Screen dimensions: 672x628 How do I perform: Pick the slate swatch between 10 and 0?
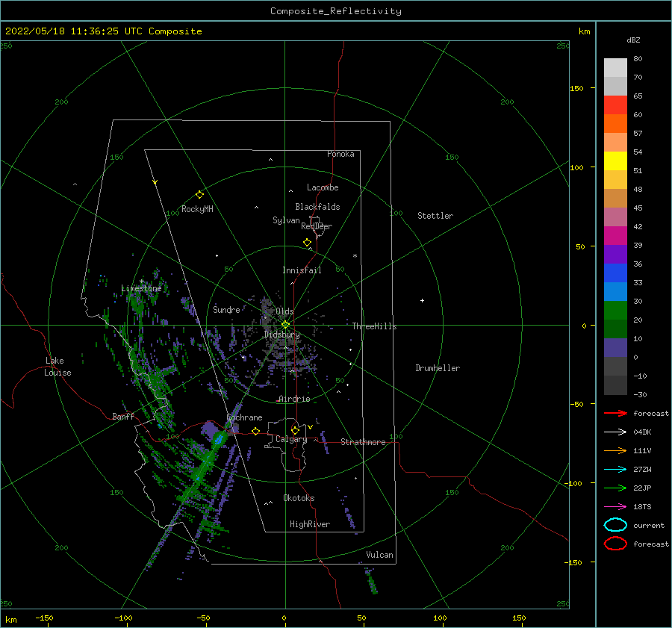click(615, 348)
